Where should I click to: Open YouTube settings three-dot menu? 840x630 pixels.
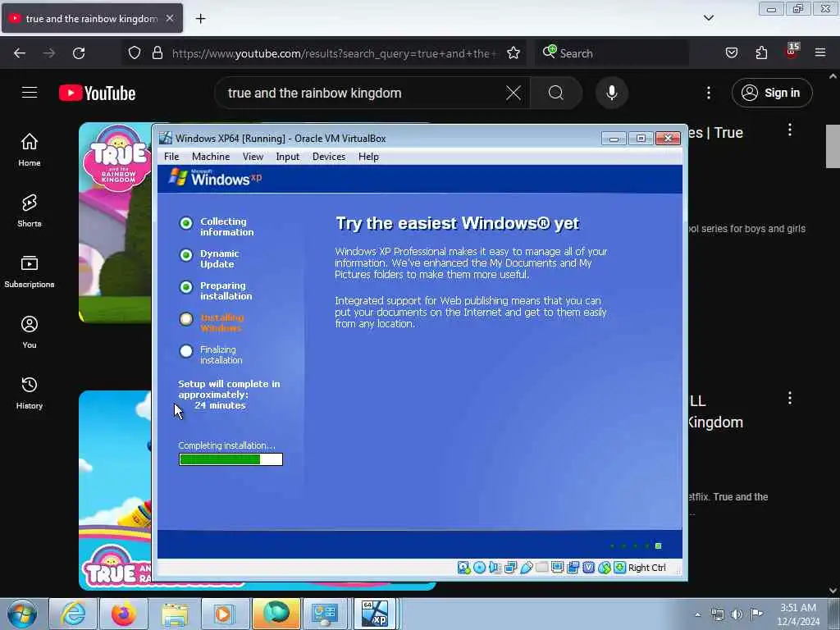click(x=708, y=94)
